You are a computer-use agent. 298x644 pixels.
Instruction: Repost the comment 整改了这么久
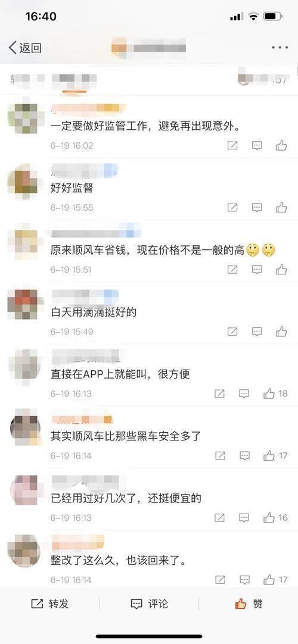coord(221,580)
